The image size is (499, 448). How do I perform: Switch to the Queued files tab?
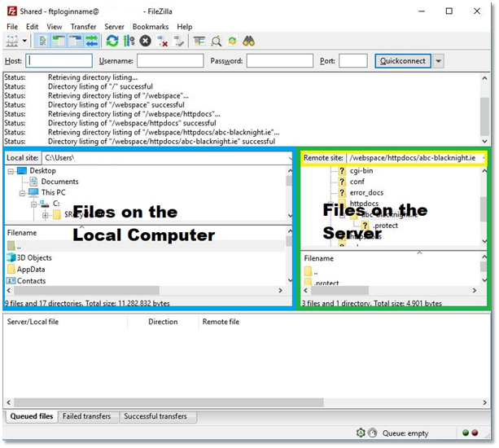pyautogui.click(x=32, y=416)
